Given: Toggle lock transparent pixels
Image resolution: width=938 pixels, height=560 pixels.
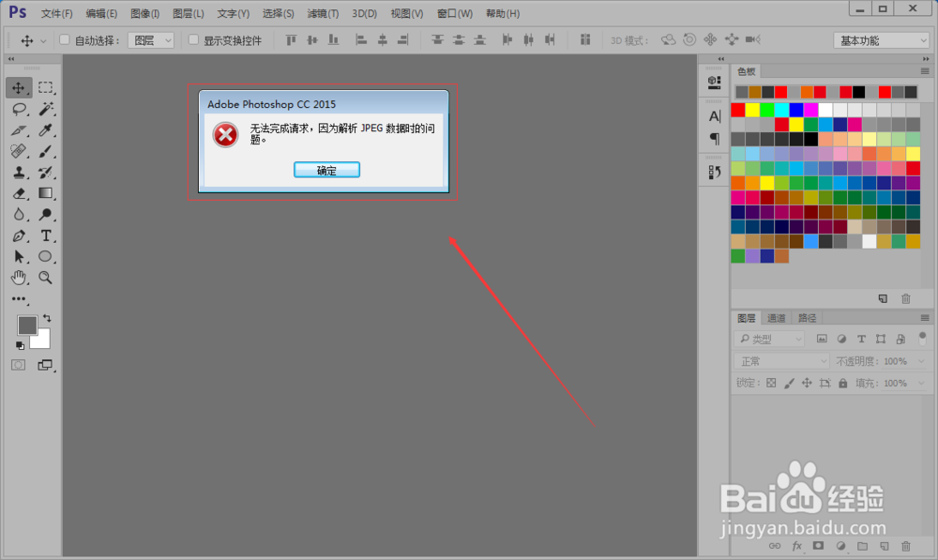Looking at the screenshot, I should click(x=771, y=383).
